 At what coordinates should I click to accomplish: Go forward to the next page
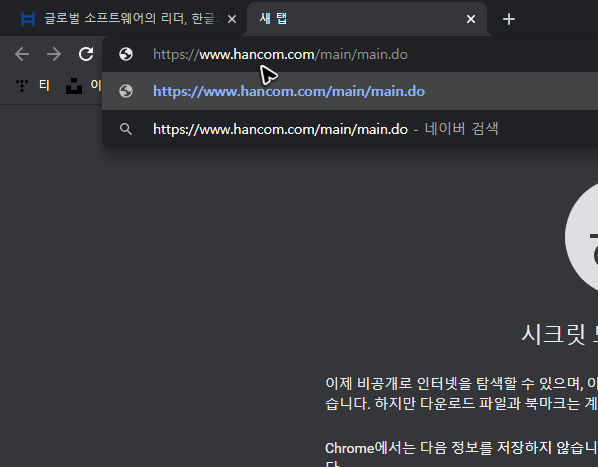click(x=54, y=54)
